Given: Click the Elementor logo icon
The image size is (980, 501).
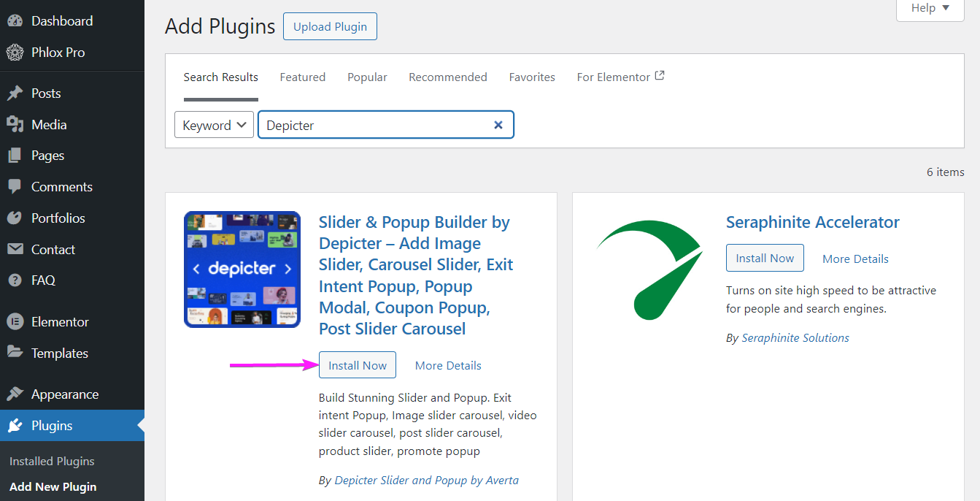Looking at the screenshot, I should (15, 322).
